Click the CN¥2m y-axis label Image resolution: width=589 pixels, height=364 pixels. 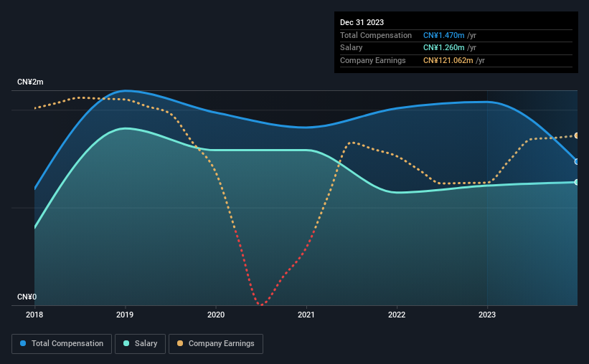point(30,82)
